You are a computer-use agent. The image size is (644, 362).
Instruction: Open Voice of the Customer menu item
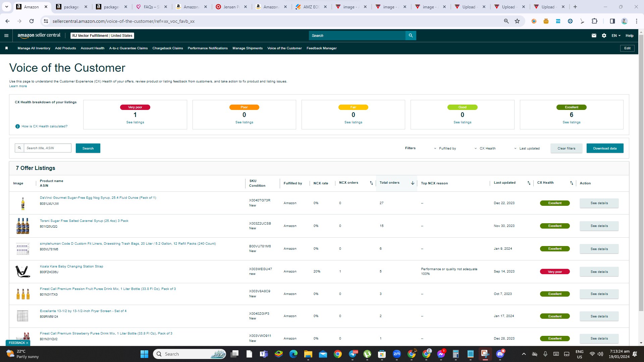pyautogui.click(x=284, y=48)
